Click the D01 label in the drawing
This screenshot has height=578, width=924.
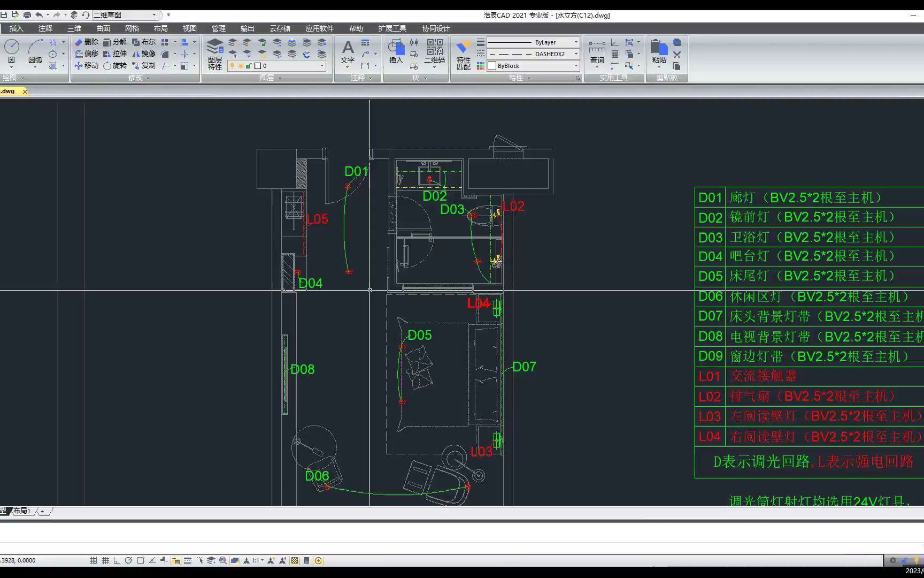[x=356, y=171]
